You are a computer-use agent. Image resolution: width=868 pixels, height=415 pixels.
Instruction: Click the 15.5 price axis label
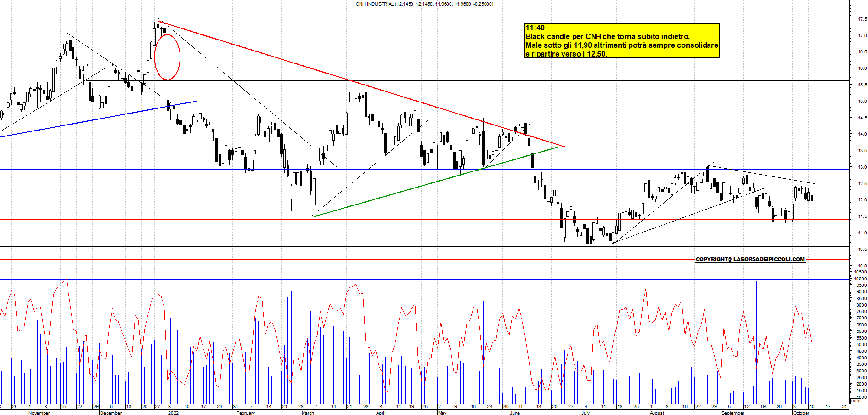pyautogui.click(x=862, y=85)
